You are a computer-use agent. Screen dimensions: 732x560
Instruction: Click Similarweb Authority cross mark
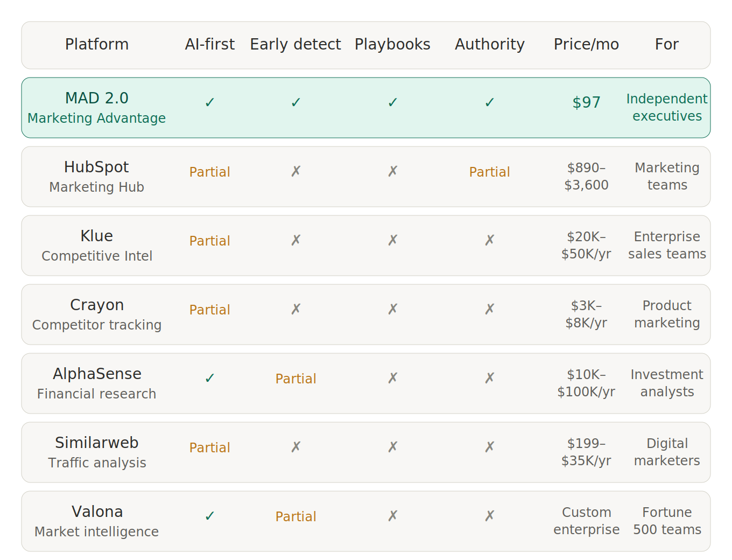tap(490, 447)
